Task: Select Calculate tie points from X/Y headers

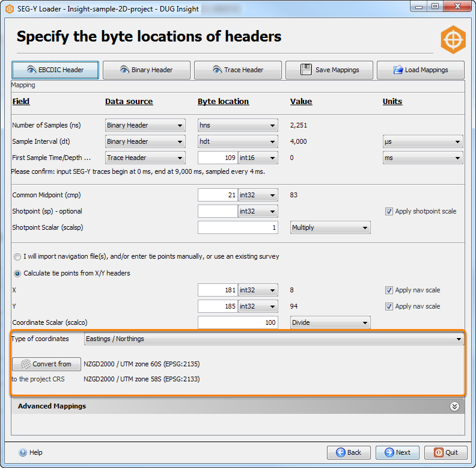Action: (17, 274)
